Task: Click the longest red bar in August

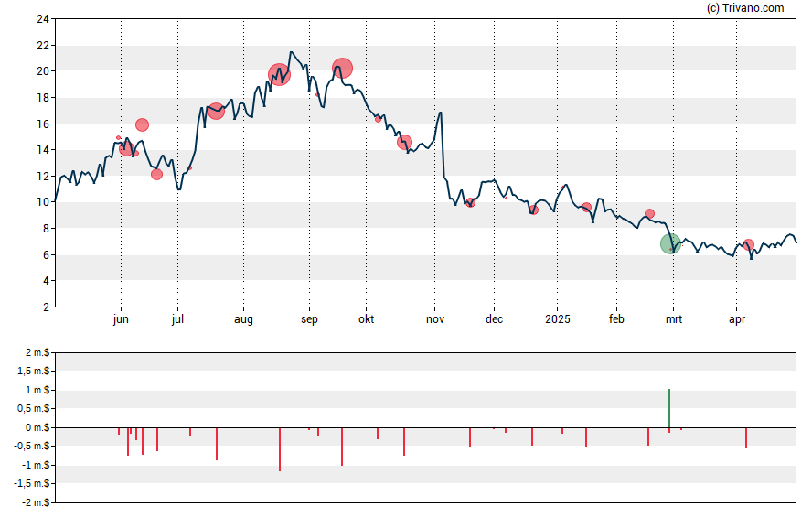Action: pyautogui.click(x=280, y=449)
